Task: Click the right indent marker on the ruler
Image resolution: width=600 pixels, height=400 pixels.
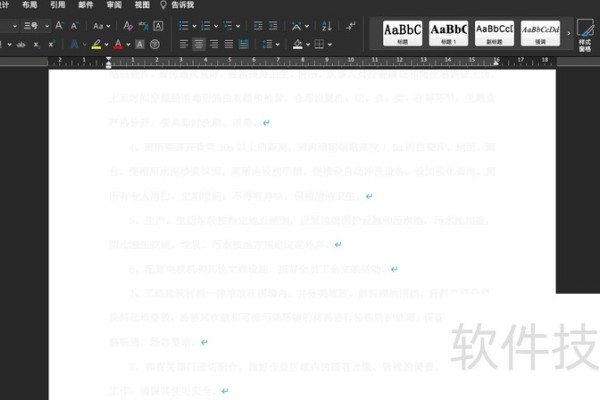Action: coord(496,63)
